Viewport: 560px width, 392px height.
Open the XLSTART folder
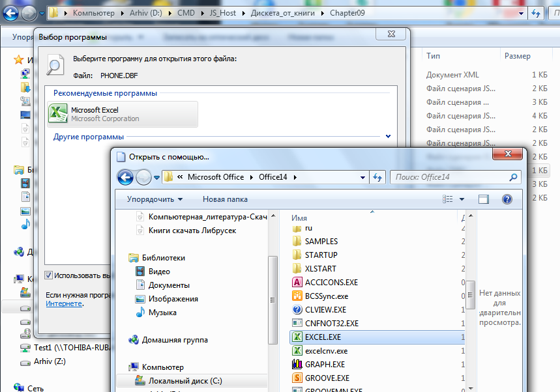(x=321, y=269)
